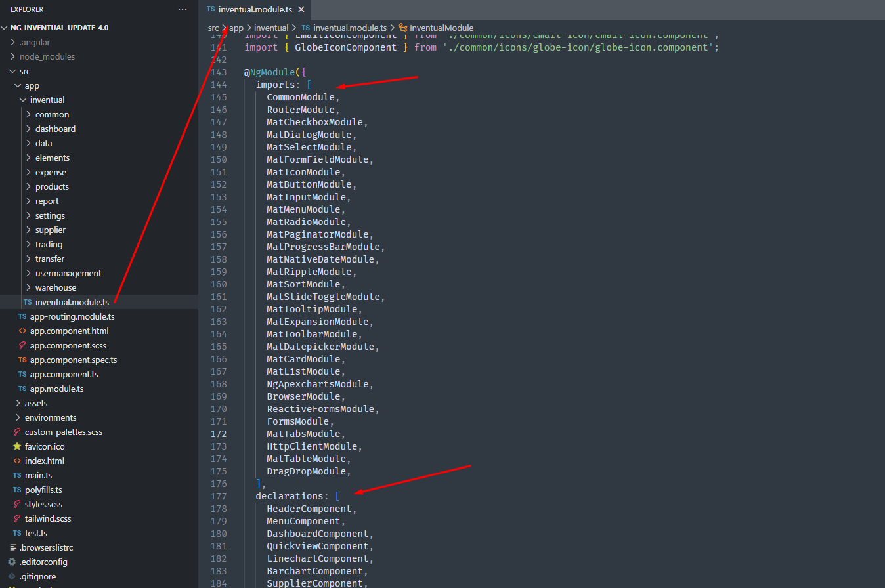Viewport: 885px width, 588px height.
Task: Open app-routing.module.ts file
Action: pyautogui.click(x=98, y=316)
